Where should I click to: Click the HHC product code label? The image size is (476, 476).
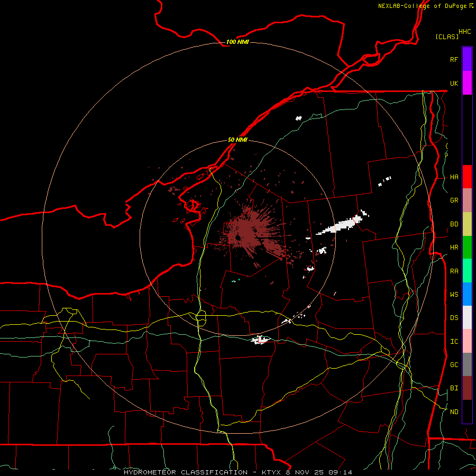click(x=464, y=32)
